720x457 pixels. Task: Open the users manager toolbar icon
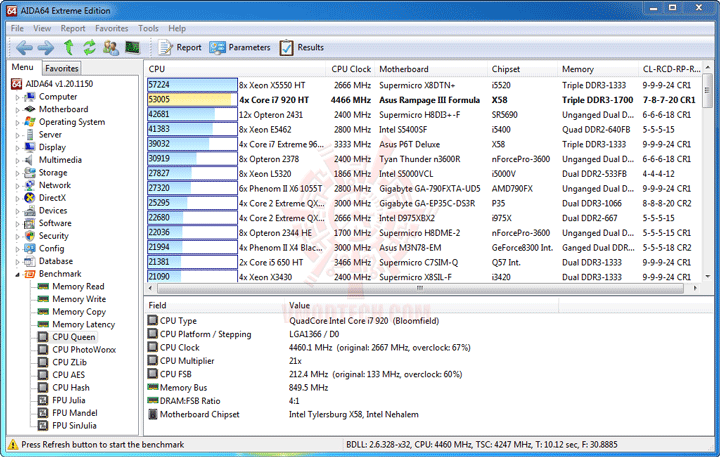coord(111,47)
